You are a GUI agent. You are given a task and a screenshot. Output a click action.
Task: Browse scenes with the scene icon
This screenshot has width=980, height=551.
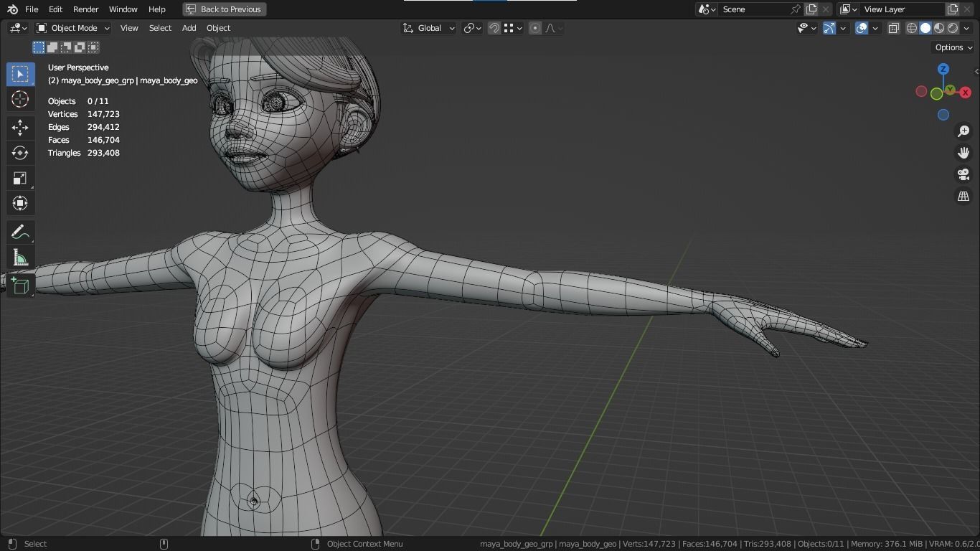[x=707, y=9]
